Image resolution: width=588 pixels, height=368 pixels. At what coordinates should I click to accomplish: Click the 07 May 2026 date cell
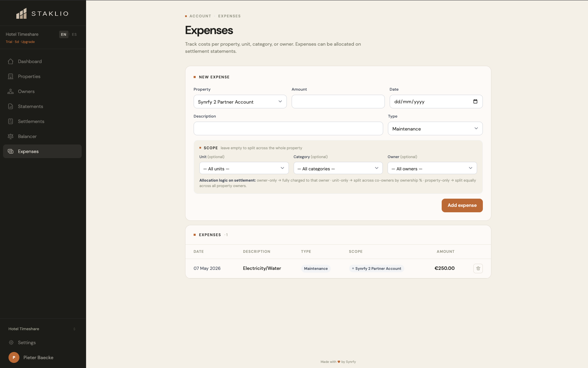tap(207, 269)
